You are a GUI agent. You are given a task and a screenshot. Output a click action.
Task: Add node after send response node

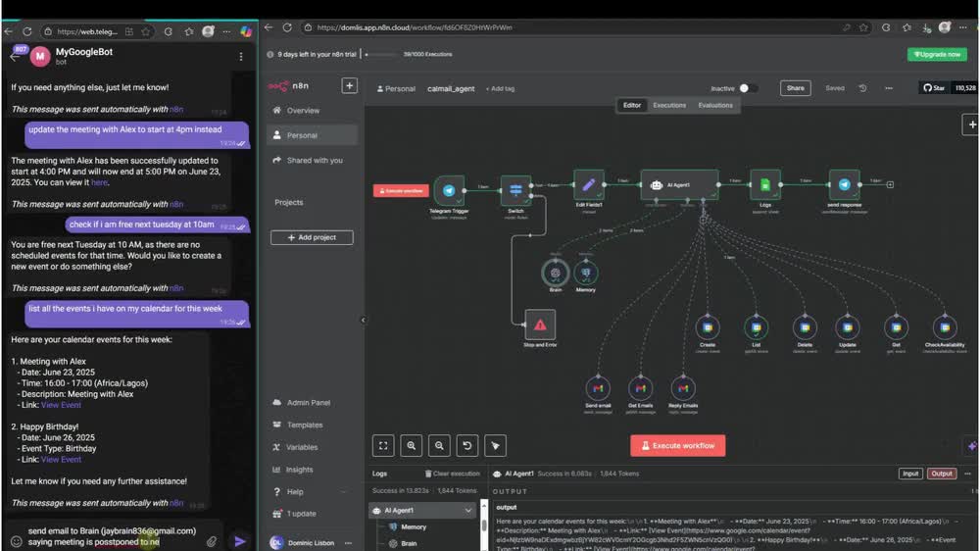pyautogui.click(x=890, y=184)
